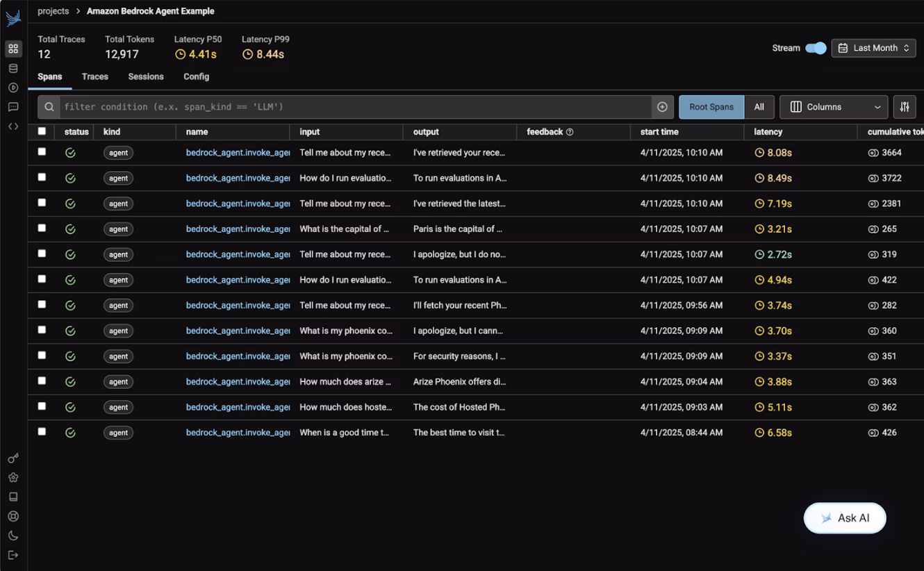Click the Total Tokens 12,917 value
The width and height of the screenshot is (924, 571).
coord(122,54)
